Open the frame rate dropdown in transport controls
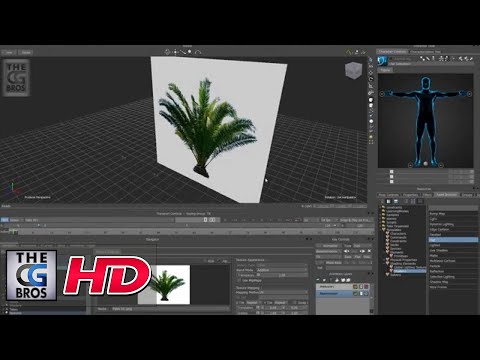The width and height of the screenshot is (480, 360). click(328, 220)
